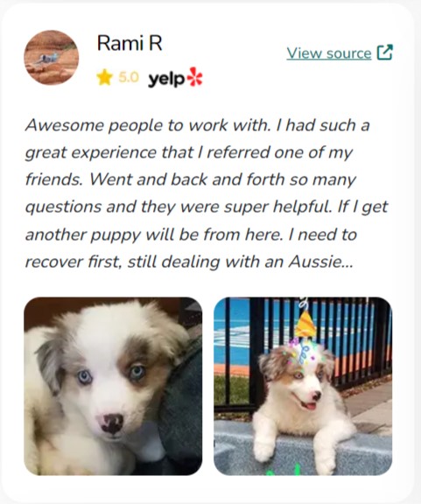Click the puppy's nose in left photo

(111, 423)
